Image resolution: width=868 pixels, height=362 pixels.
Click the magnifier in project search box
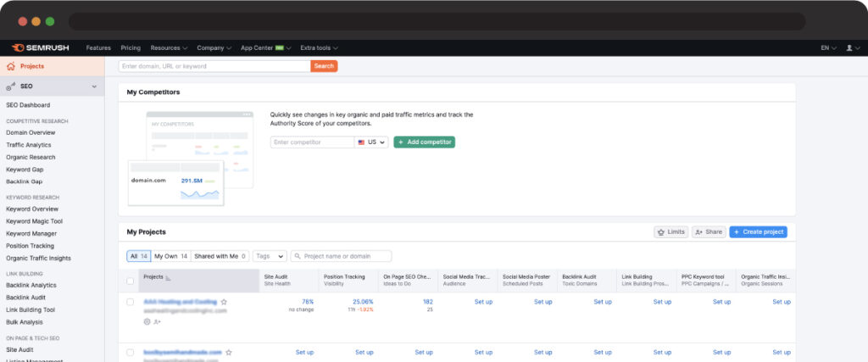(298, 256)
